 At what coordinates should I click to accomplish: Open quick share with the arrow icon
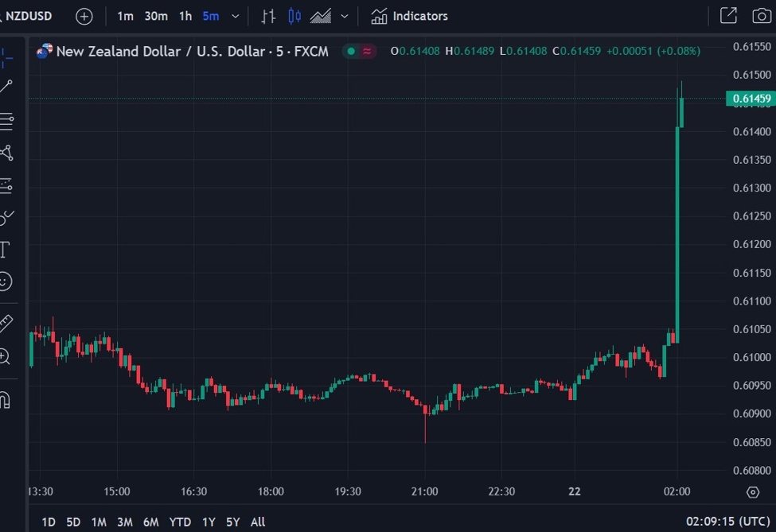[728, 16]
